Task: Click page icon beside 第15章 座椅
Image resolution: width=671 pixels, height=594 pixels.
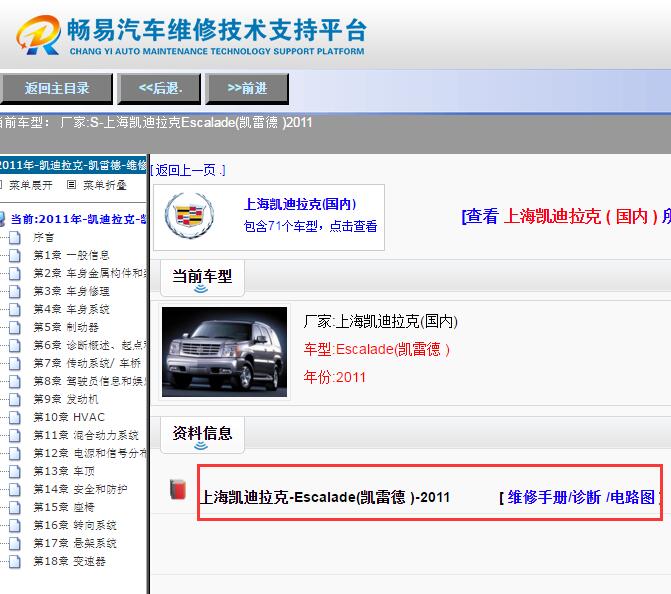Action: click(x=15, y=507)
